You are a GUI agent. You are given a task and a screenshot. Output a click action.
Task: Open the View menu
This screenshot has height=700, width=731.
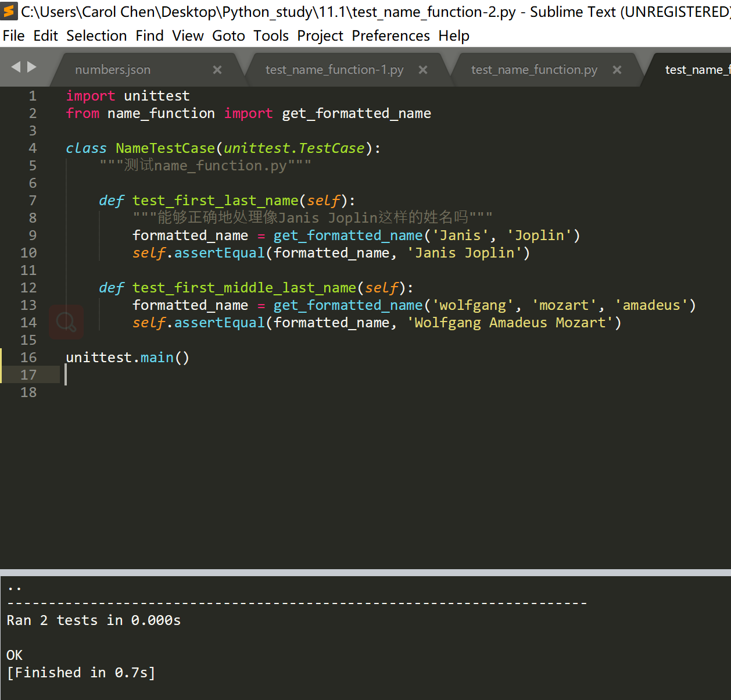(188, 36)
